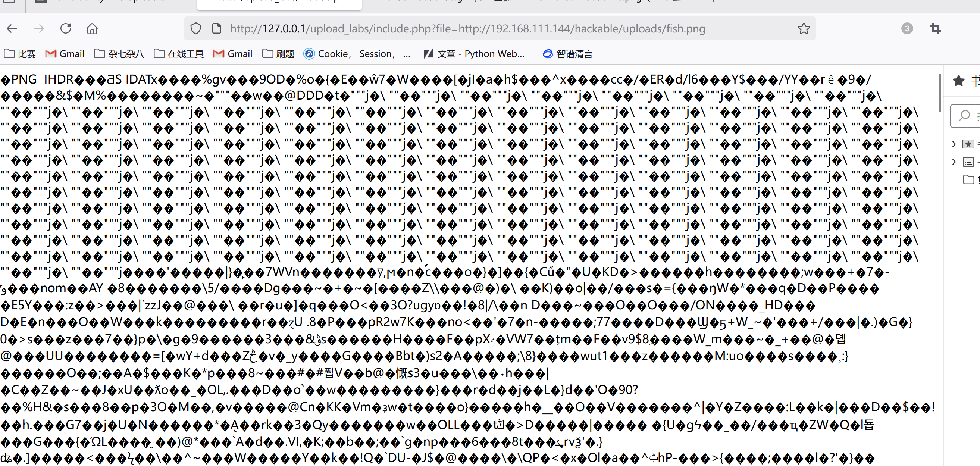Bookmark this page with the star
980x466 pixels.
(804, 28)
